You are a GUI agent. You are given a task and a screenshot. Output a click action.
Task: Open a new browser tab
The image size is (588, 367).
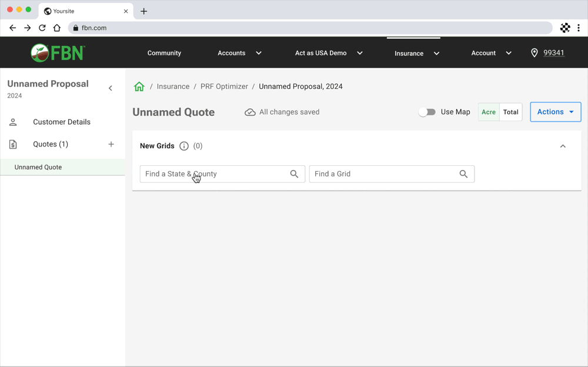[143, 11]
